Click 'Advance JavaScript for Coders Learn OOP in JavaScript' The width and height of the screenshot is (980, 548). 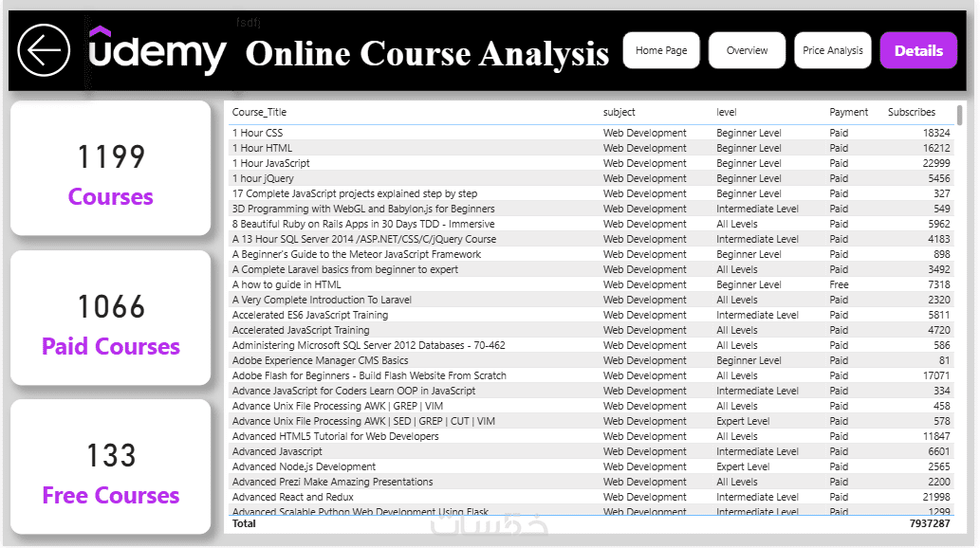click(x=354, y=391)
